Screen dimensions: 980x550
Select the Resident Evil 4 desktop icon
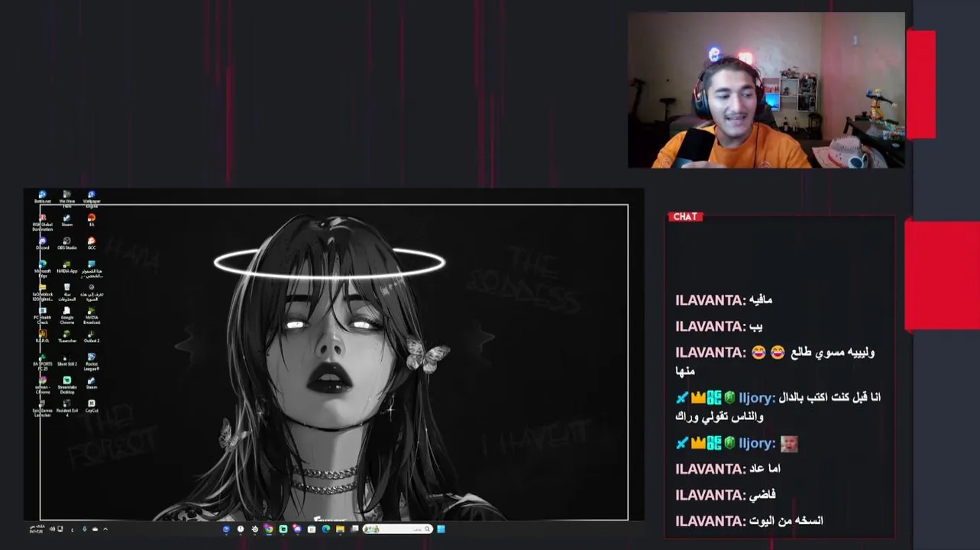tap(67, 408)
